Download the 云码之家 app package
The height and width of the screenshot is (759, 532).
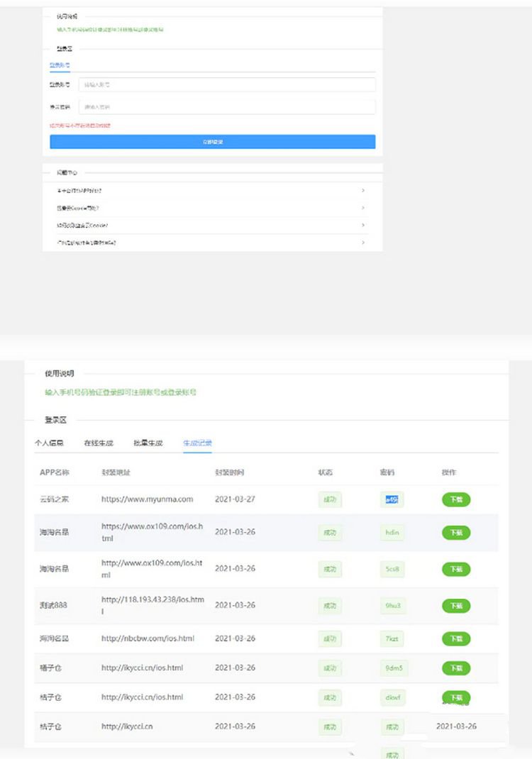[x=456, y=499]
